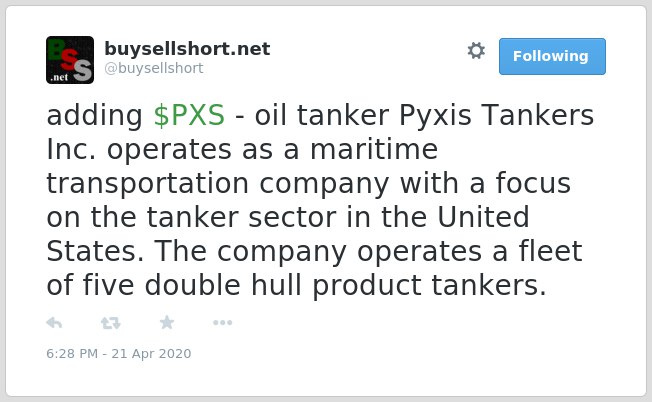Expand the three-dot tweet actions menu

click(222, 323)
